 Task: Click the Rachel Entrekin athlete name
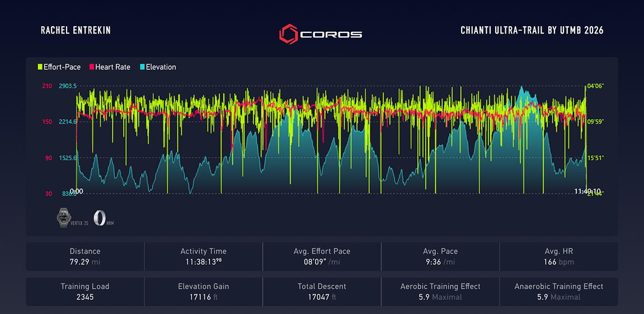tap(76, 30)
